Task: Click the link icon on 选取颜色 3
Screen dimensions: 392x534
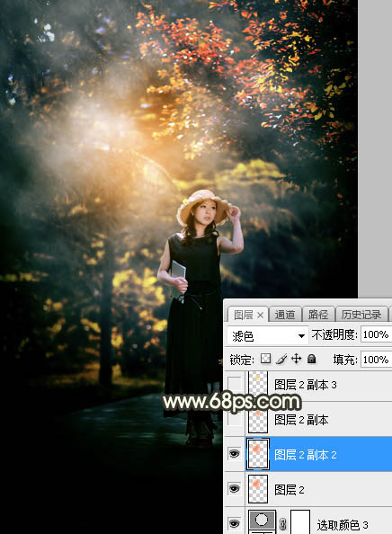Action: 282,524
